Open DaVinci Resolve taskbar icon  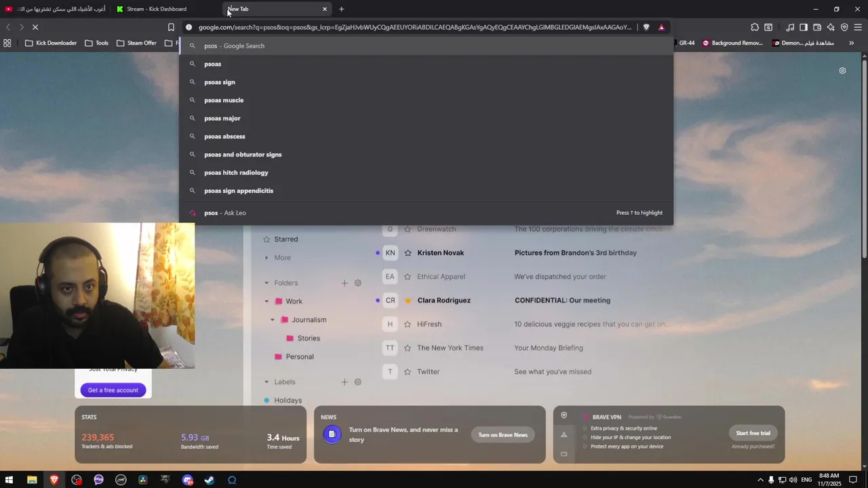tap(143, 480)
